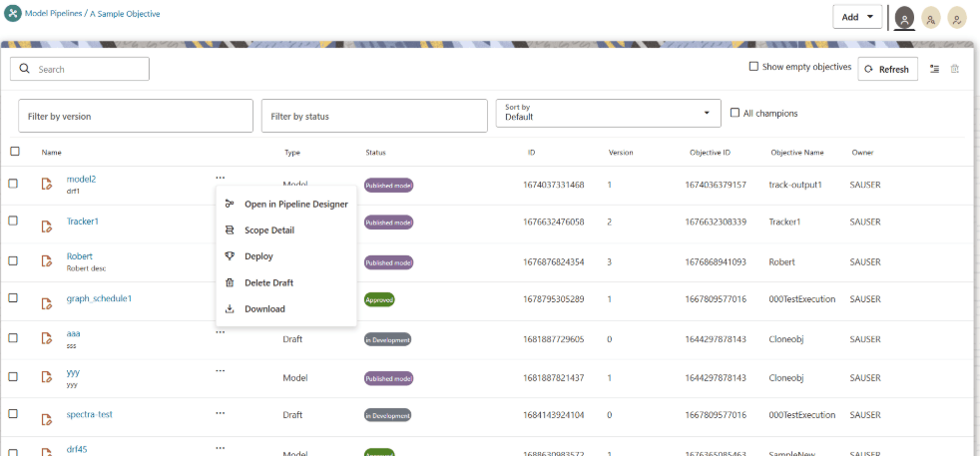Viewport: 980px width, 459px height.
Task: Click objective name track-output1
Action: click(793, 185)
